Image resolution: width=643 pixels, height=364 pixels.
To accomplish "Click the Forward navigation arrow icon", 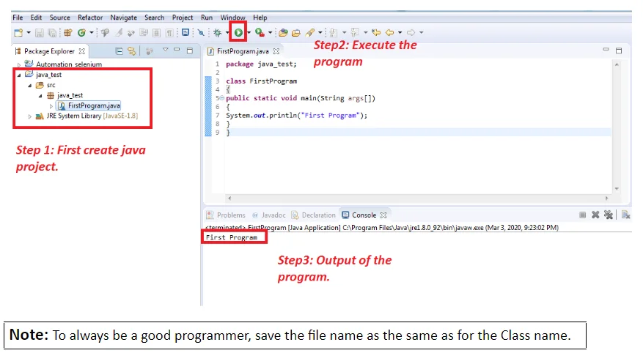I will click(411, 33).
